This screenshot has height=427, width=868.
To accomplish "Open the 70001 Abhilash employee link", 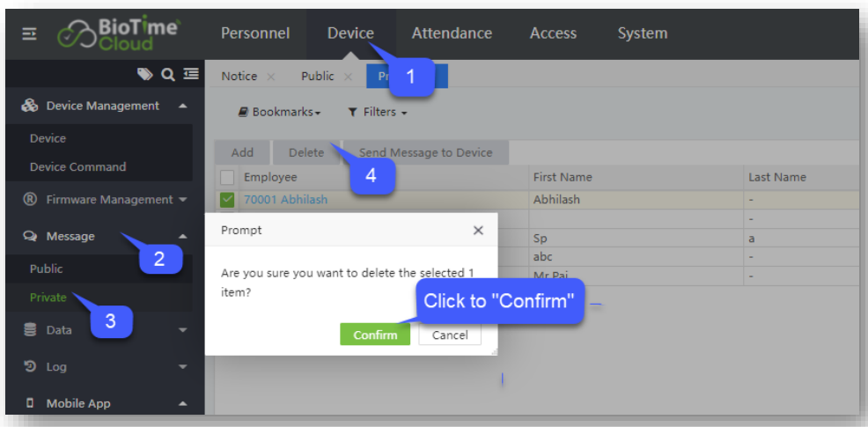I will click(x=285, y=200).
